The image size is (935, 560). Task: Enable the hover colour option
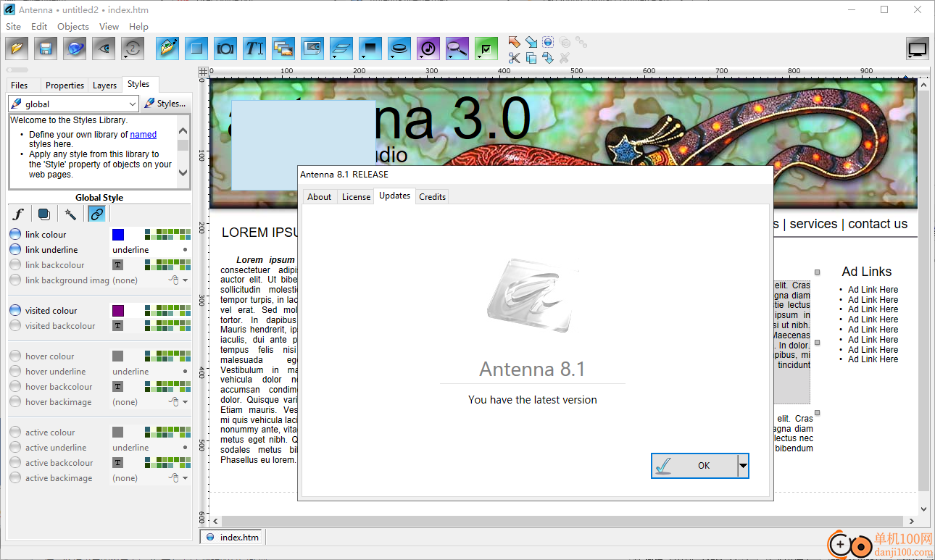click(x=15, y=356)
